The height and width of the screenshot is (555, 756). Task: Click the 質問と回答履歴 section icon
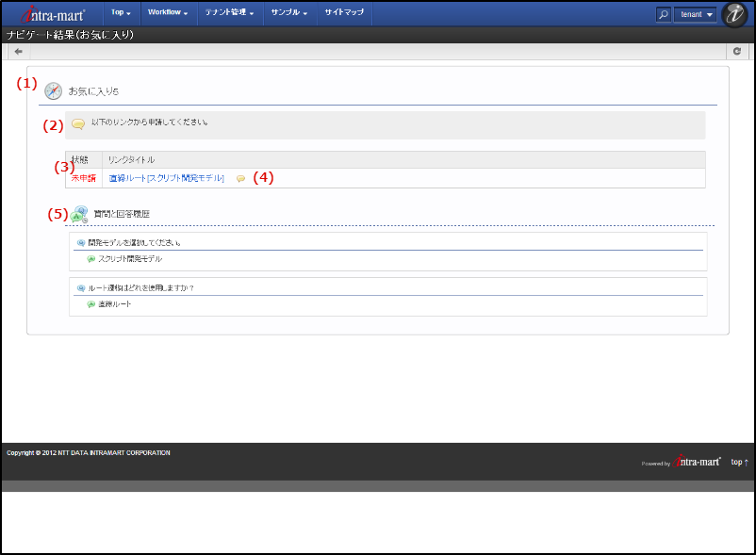pyautogui.click(x=79, y=214)
